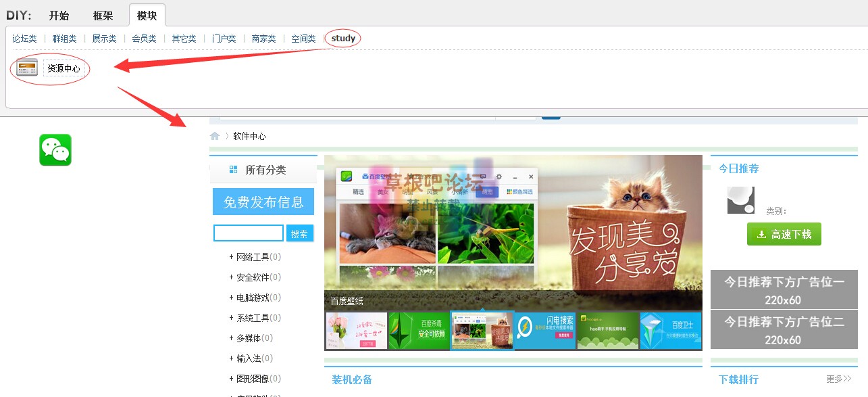Screen dimensions: 868x397
Task: Click the 搜索 search button
Action: pos(300,233)
